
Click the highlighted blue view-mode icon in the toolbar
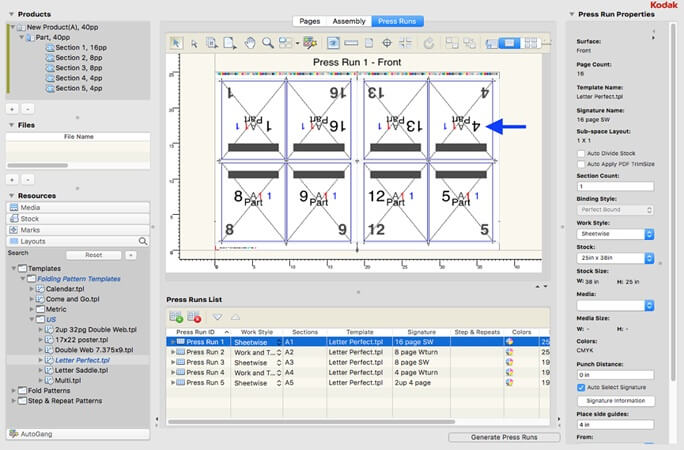click(333, 43)
